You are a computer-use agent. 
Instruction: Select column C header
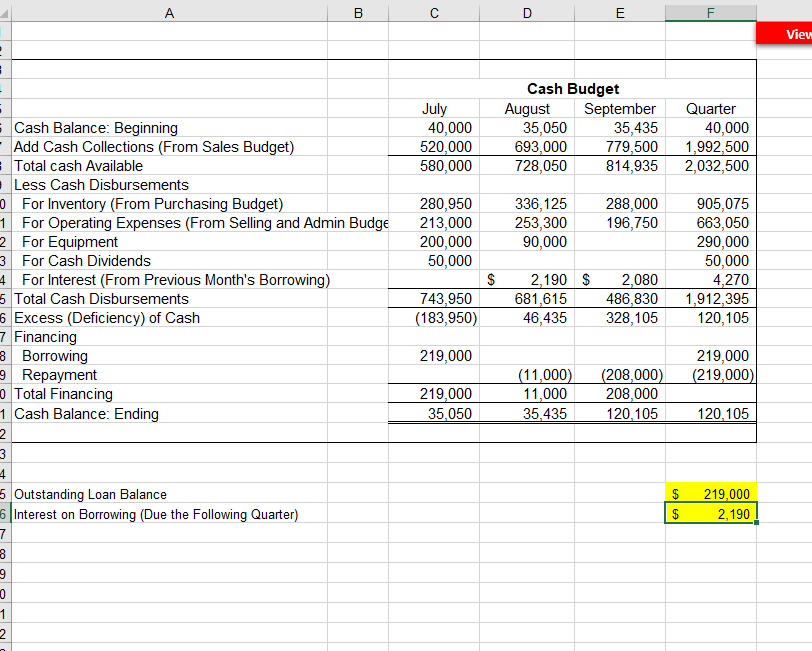point(434,12)
